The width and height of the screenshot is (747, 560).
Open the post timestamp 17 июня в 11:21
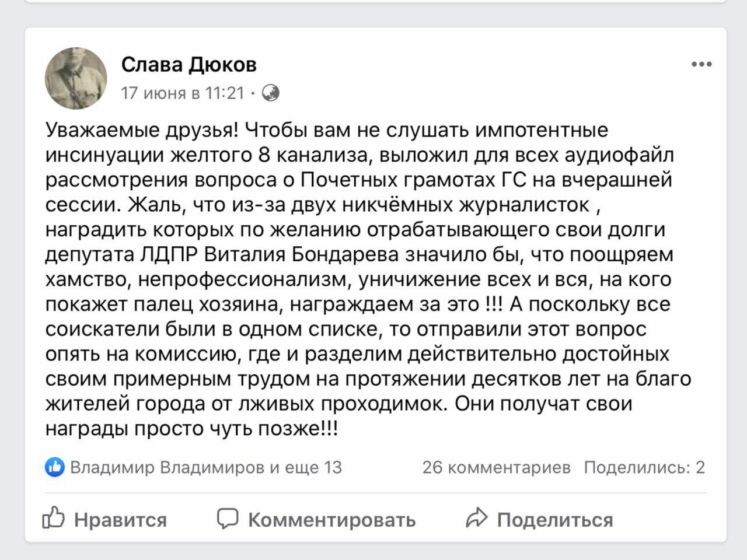(x=182, y=93)
